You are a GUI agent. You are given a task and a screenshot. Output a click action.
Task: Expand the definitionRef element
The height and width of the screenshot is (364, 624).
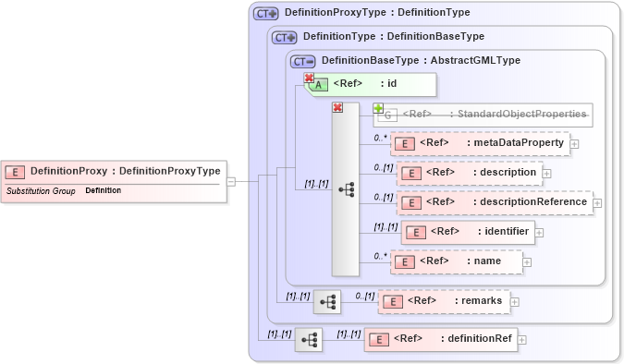point(522,340)
